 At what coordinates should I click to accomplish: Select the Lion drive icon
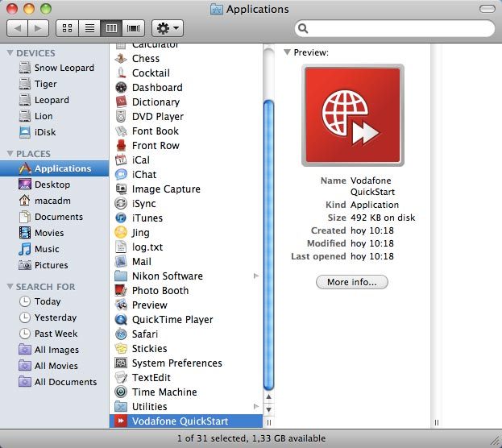point(25,116)
